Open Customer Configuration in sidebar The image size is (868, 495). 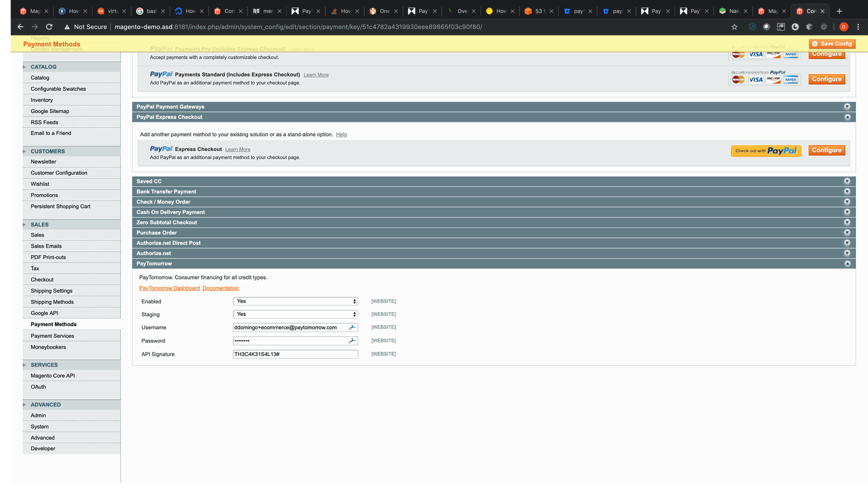tap(59, 173)
